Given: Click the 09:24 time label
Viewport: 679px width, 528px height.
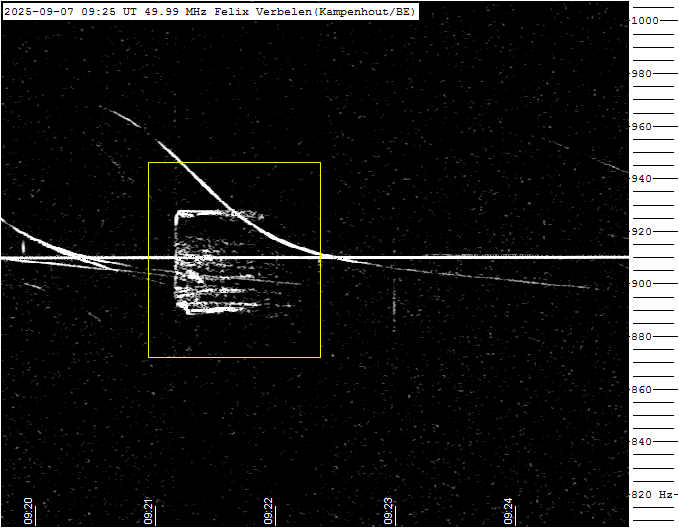Looking at the screenshot, I should [509, 511].
